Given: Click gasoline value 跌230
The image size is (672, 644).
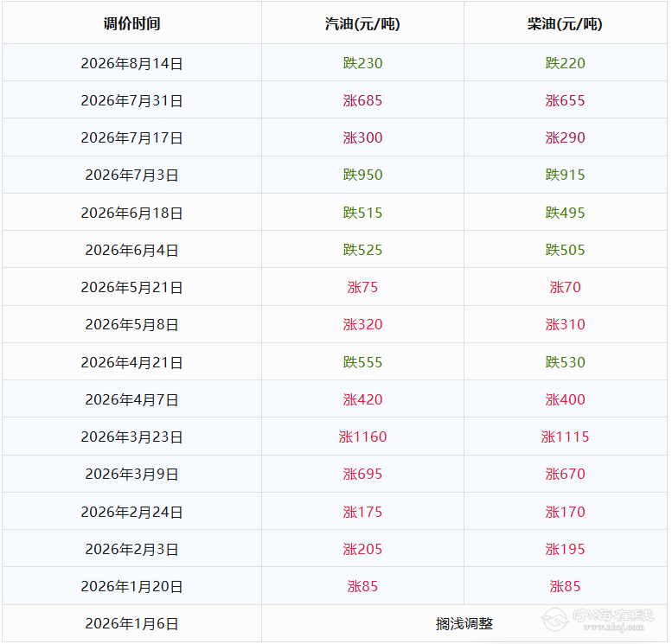Looking at the screenshot, I should (362, 63).
